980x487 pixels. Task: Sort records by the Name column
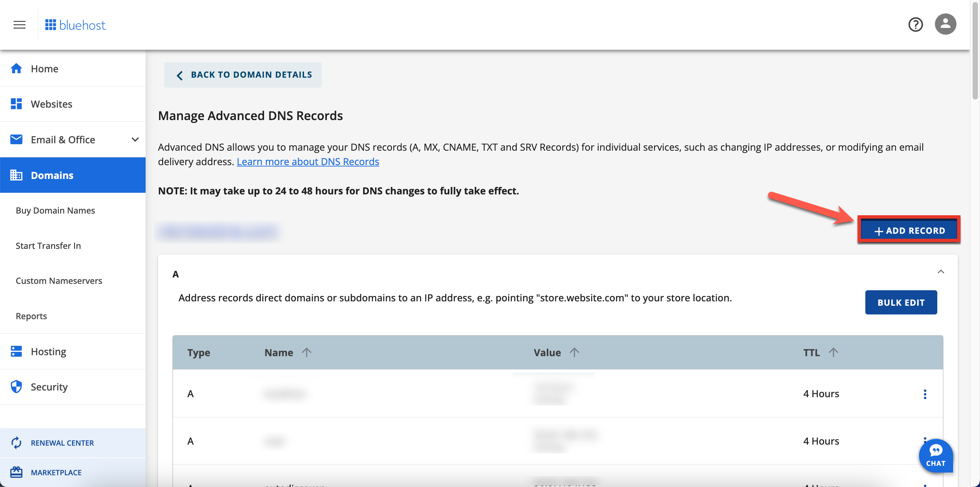307,352
